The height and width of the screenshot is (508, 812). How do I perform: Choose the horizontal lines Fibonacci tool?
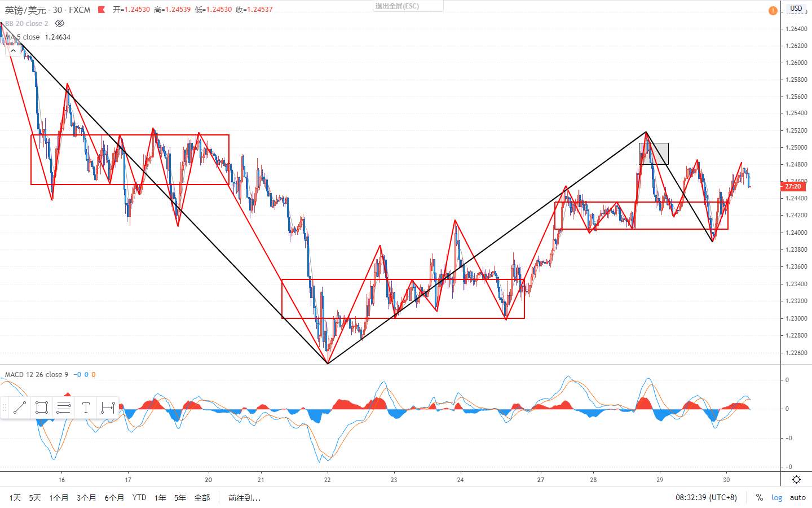pos(64,408)
